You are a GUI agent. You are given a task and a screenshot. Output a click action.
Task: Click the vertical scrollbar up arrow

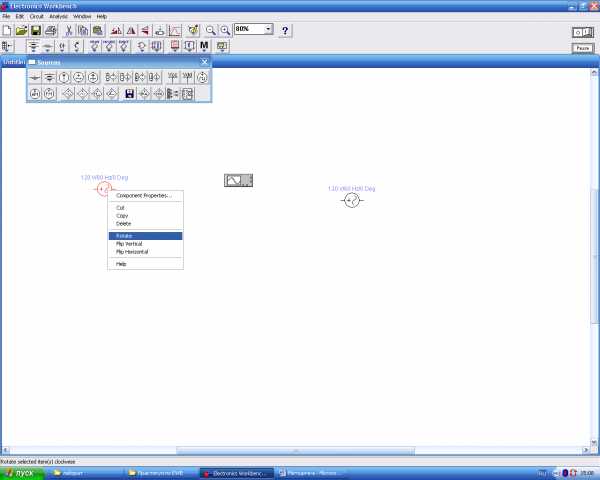594,72
